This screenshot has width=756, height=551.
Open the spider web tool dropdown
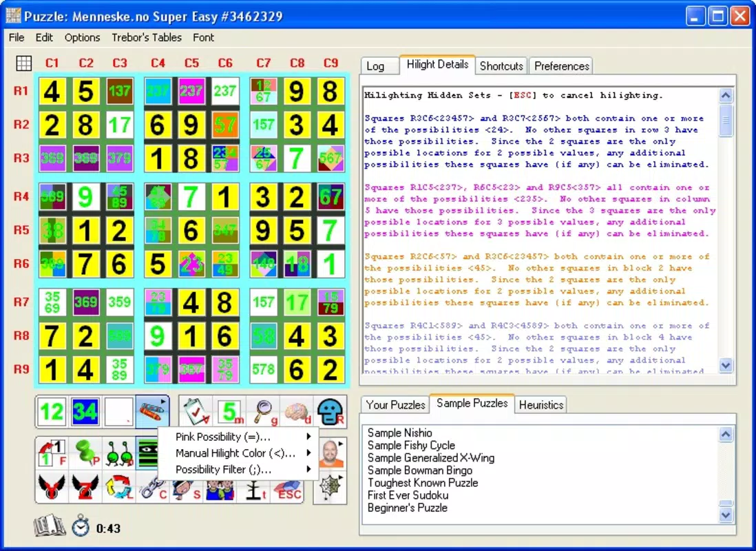330,488
